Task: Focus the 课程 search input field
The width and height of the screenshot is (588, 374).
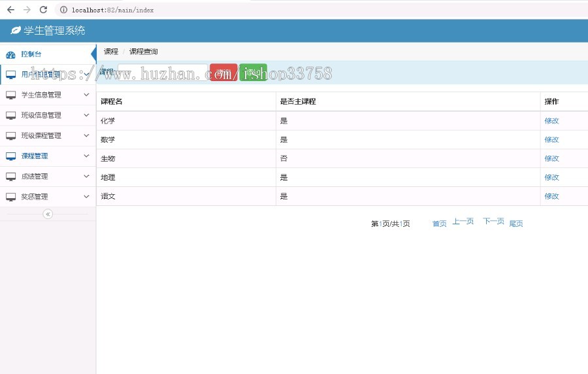Action: (x=163, y=73)
